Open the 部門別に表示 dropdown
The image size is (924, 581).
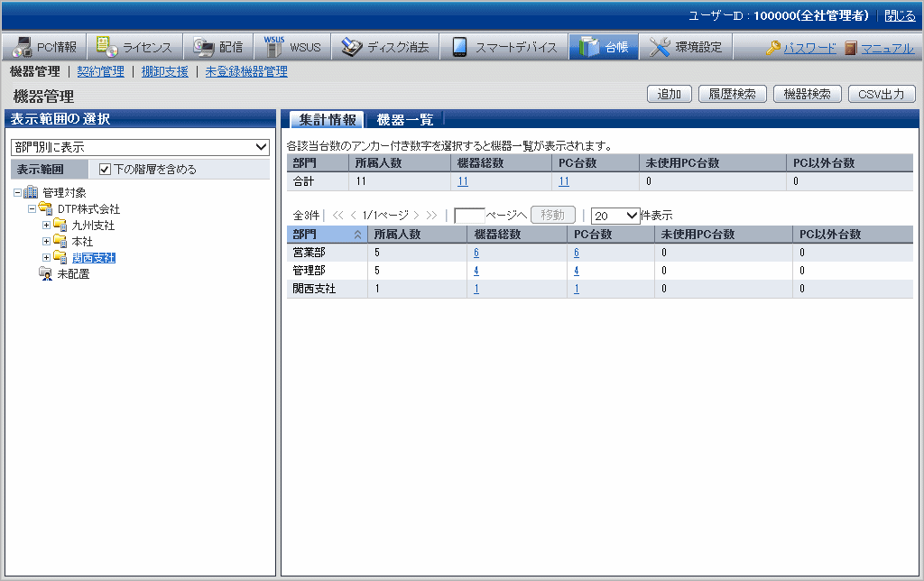[140, 146]
